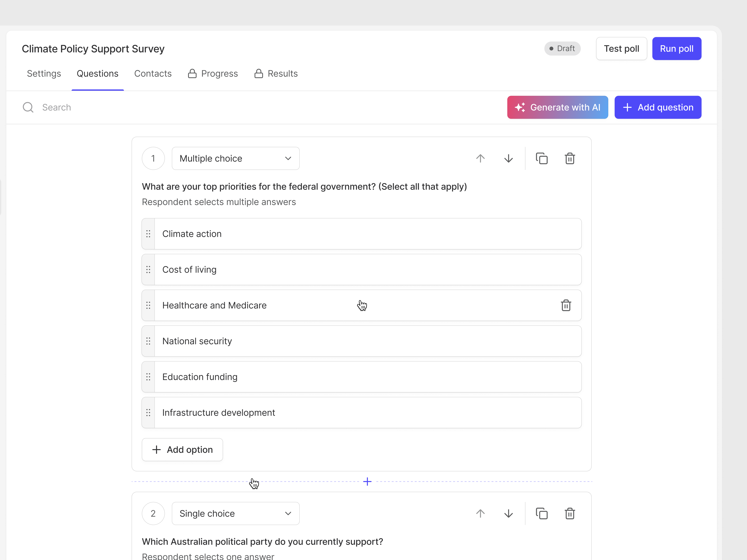Select the Questions tab

(x=98, y=73)
